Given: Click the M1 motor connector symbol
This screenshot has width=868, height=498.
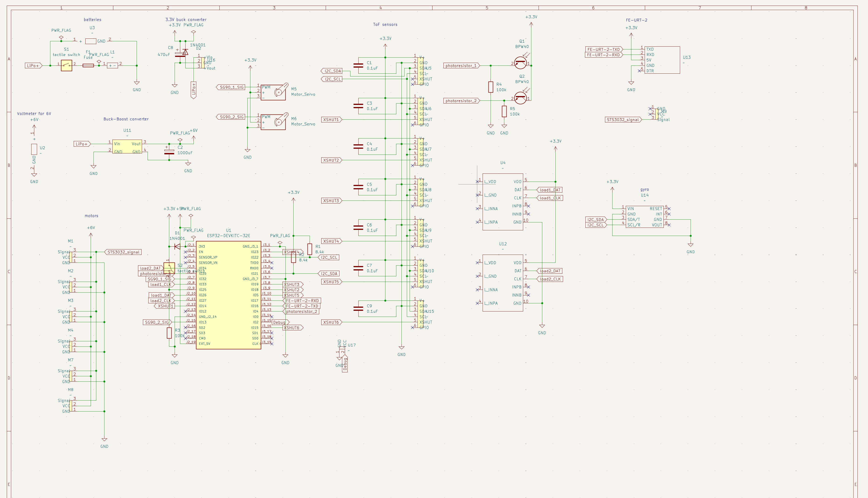Looking at the screenshot, I should click(70, 257).
